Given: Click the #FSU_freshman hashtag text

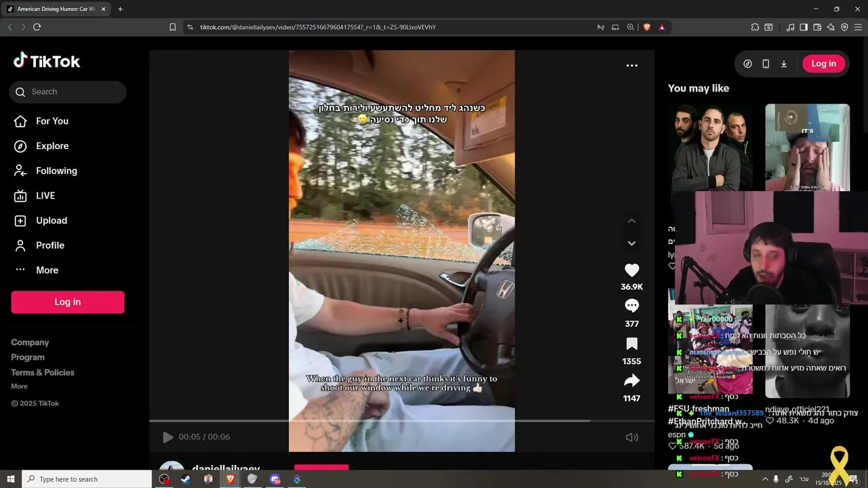Looking at the screenshot, I should 698,409.
